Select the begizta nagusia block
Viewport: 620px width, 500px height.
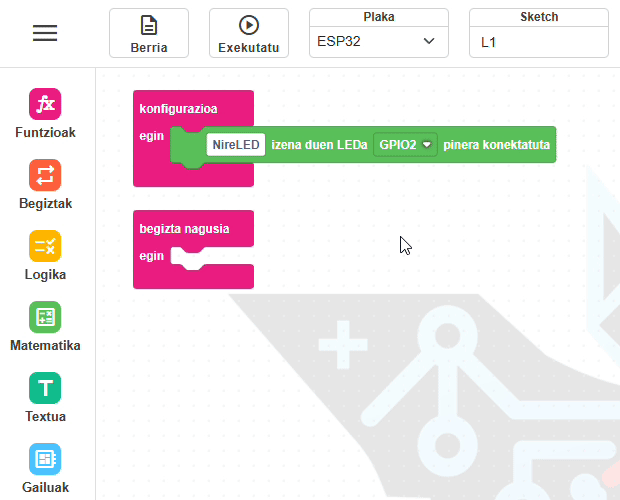click(x=184, y=229)
